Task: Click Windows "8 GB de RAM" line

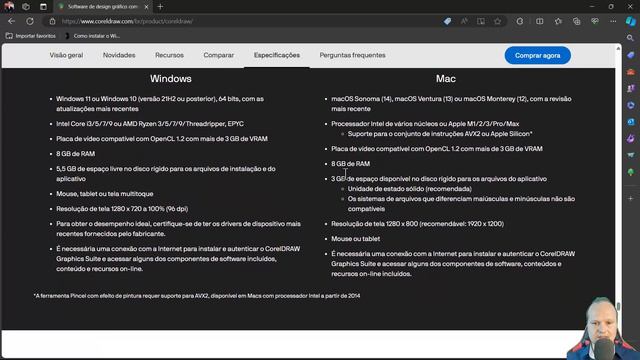Action: click(x=76, y=154)
